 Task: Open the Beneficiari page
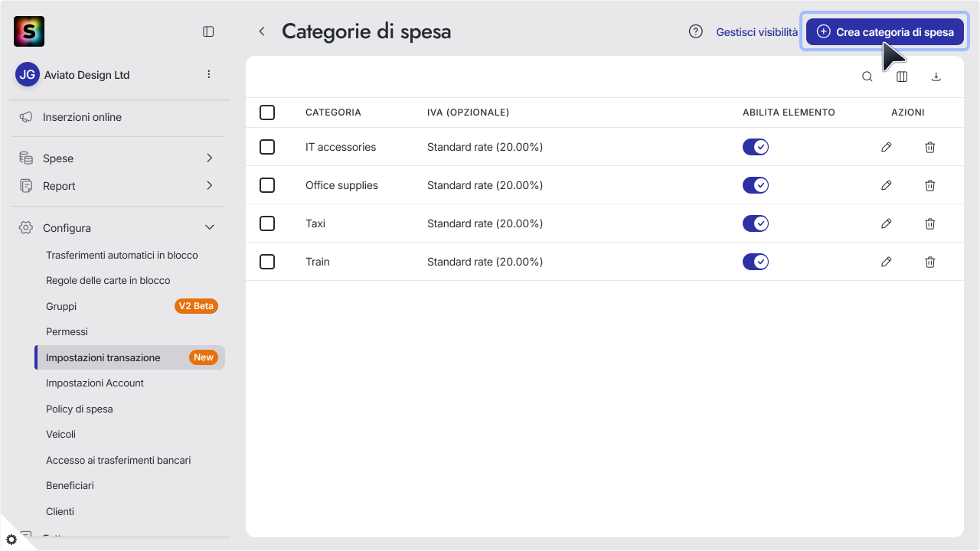(70, 485)
